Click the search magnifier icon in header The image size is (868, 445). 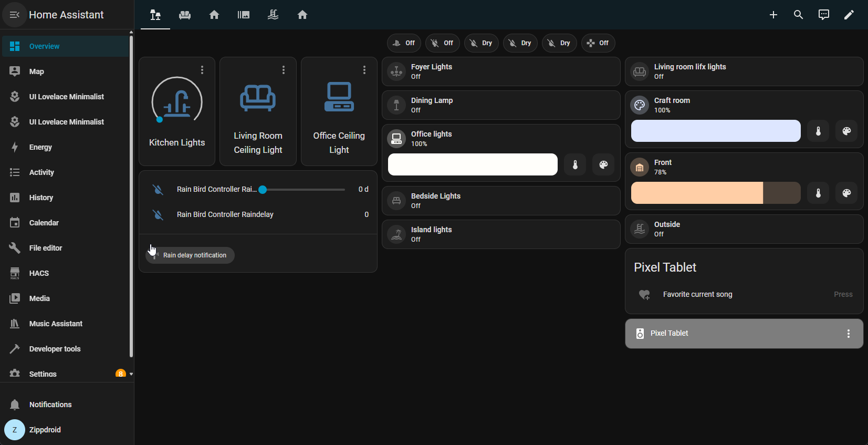coord(798,15)
